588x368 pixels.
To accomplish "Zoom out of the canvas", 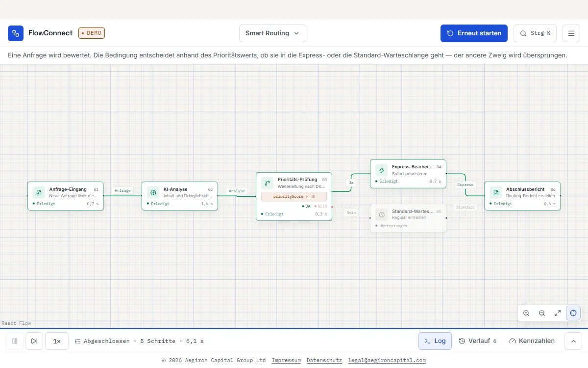I will [542, 313].
